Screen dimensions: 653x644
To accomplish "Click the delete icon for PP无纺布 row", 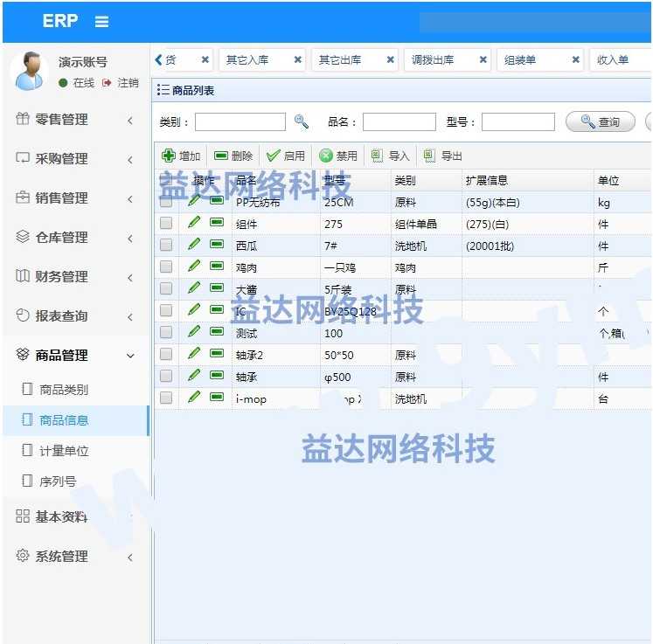I will [x=217, y=200].
